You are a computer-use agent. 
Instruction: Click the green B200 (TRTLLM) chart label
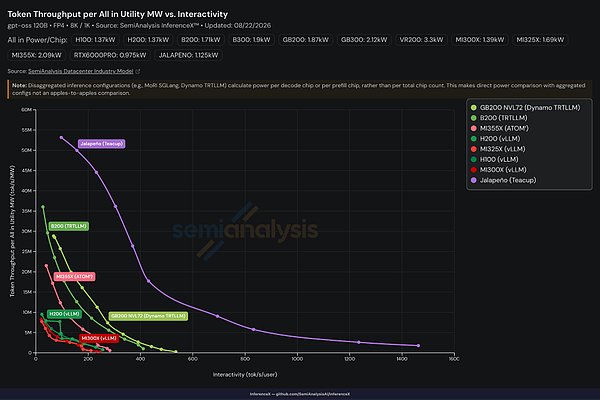[68, 226]
